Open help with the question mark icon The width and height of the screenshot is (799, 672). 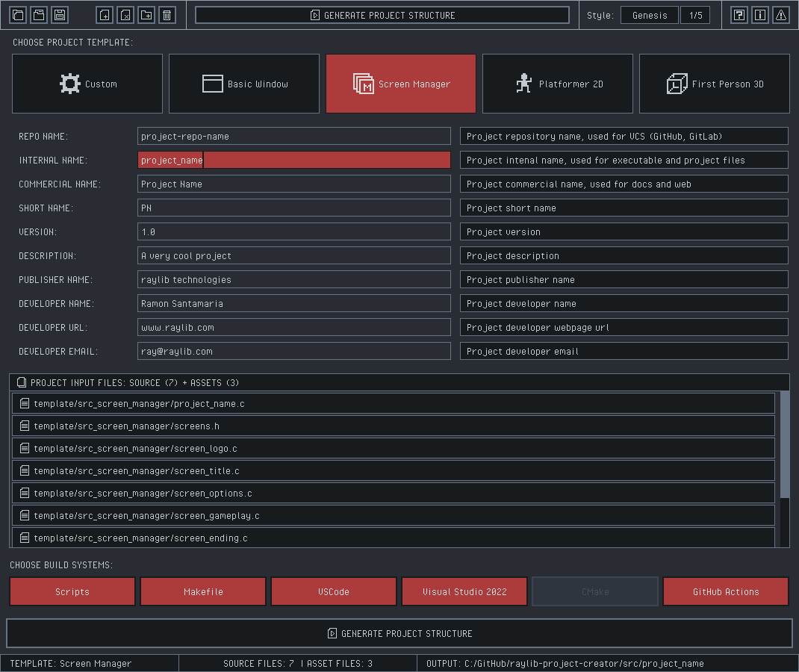click(x=739, y=15)
